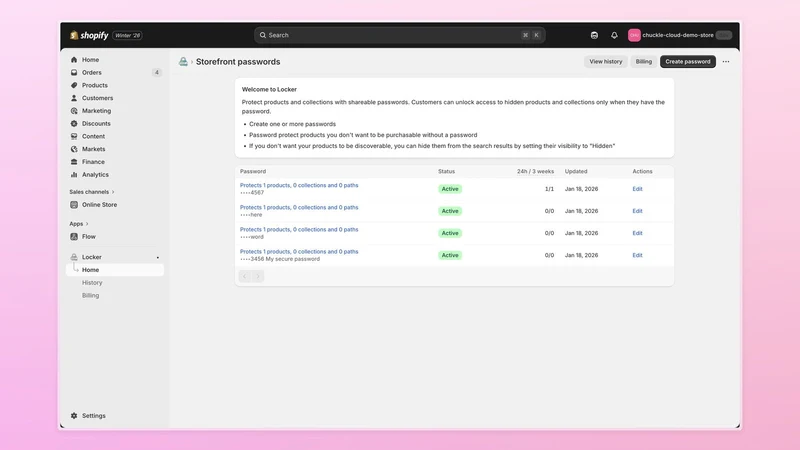Open the password ending word link
Viewport: 800px width, 450px height.
(x=299, y=230)
